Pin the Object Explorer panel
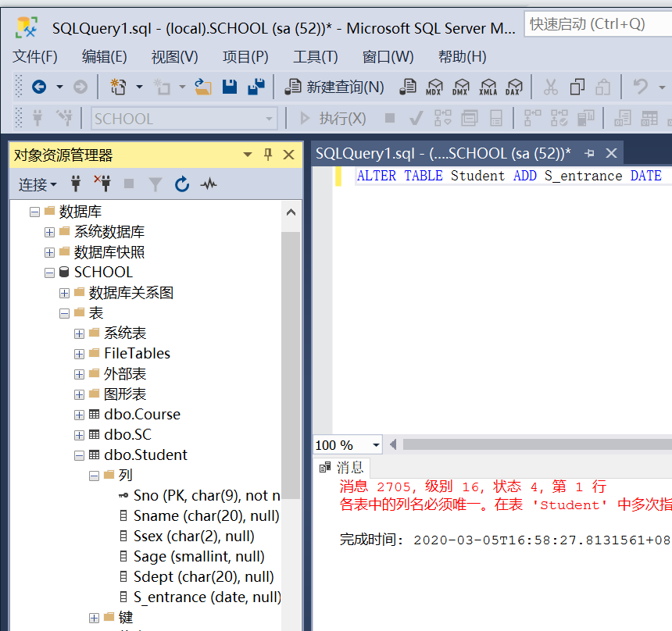 [268, 155]
